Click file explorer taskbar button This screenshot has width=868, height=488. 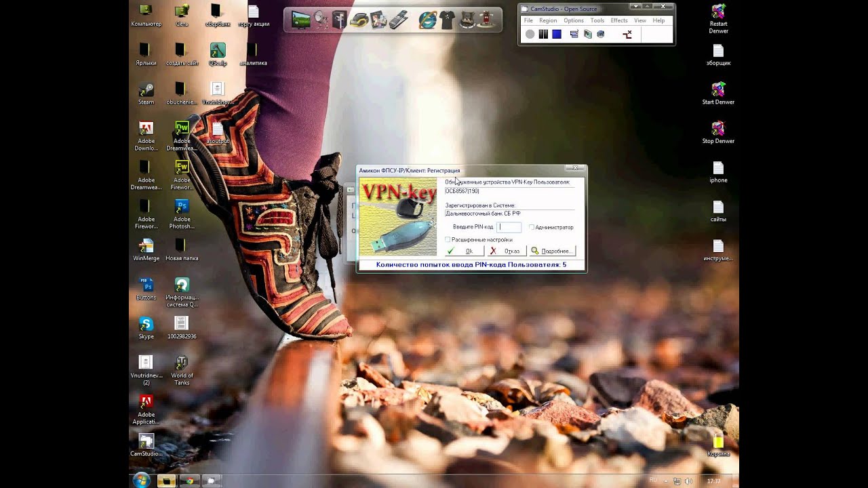(x=166, y=481)
